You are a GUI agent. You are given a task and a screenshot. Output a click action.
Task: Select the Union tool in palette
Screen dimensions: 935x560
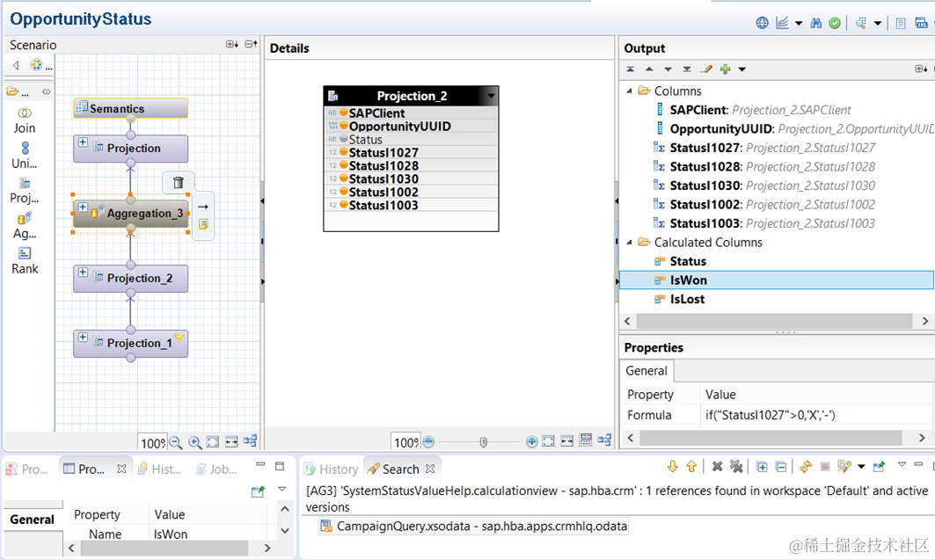tap(25, 156)
